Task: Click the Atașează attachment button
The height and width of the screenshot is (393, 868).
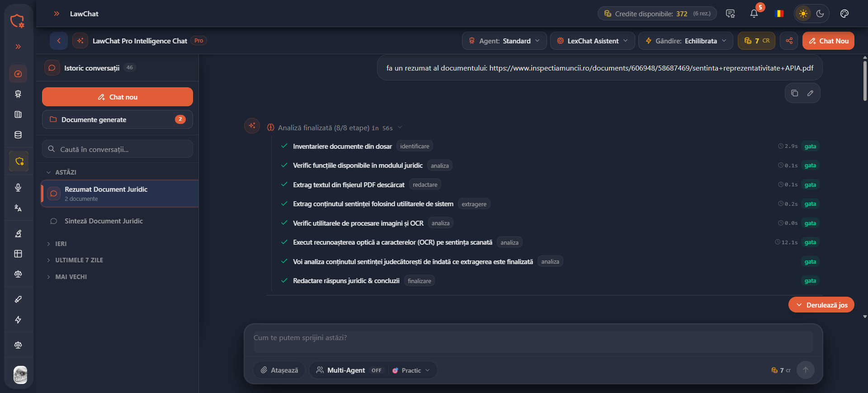Action: coord(279,370)
